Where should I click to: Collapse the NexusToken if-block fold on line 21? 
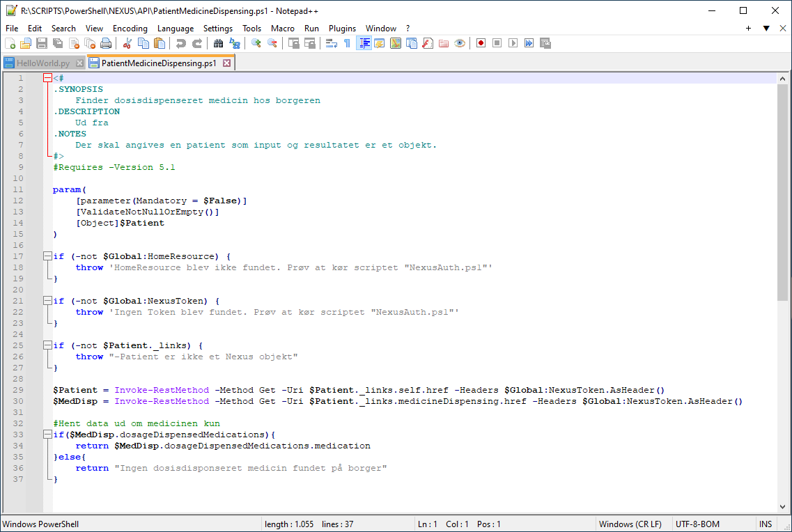47,300
